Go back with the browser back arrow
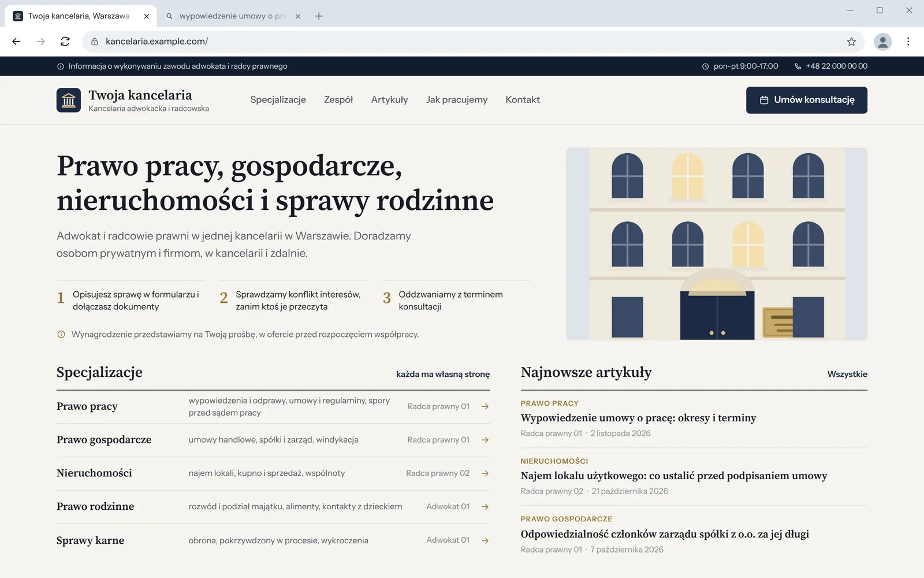 pyautogui.click(x=16, y=42)
